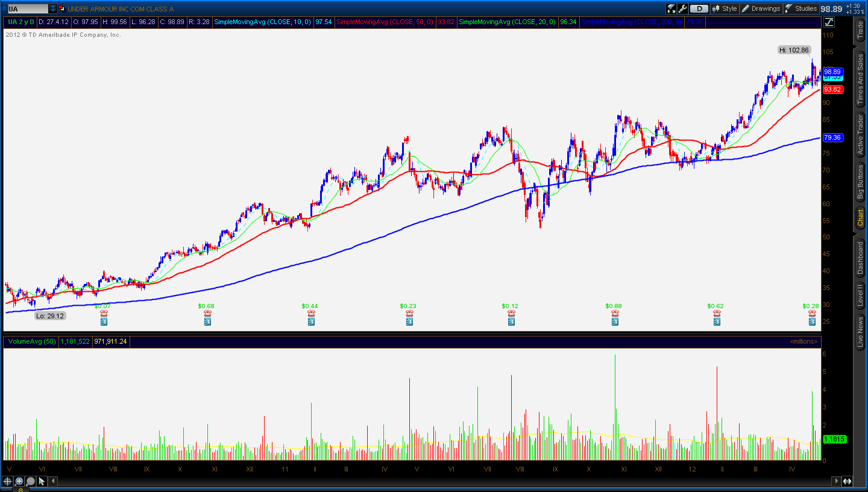The width and height of the screenshot is (868, 492).
Task: Open the Times And Sales side tab
Action: [x=861, y=78]
